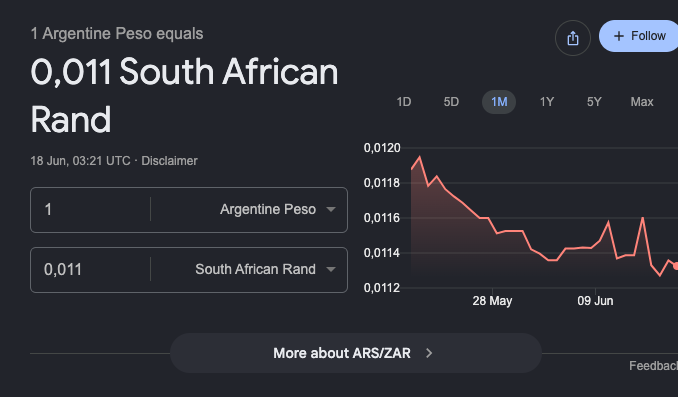The image size is (678, 397).
Task: Open More about ARS/ZAR
Action: click(x=355, y=353)
